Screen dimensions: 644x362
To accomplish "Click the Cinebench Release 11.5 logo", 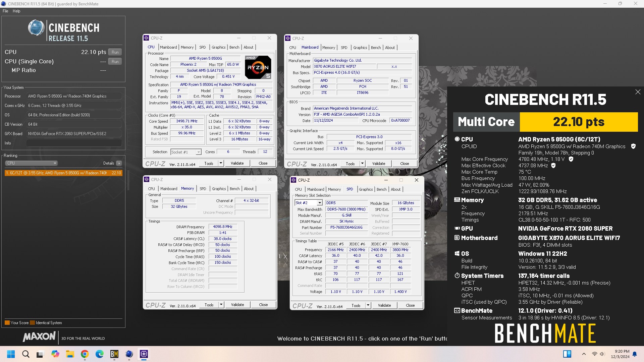I will [63, 31].
